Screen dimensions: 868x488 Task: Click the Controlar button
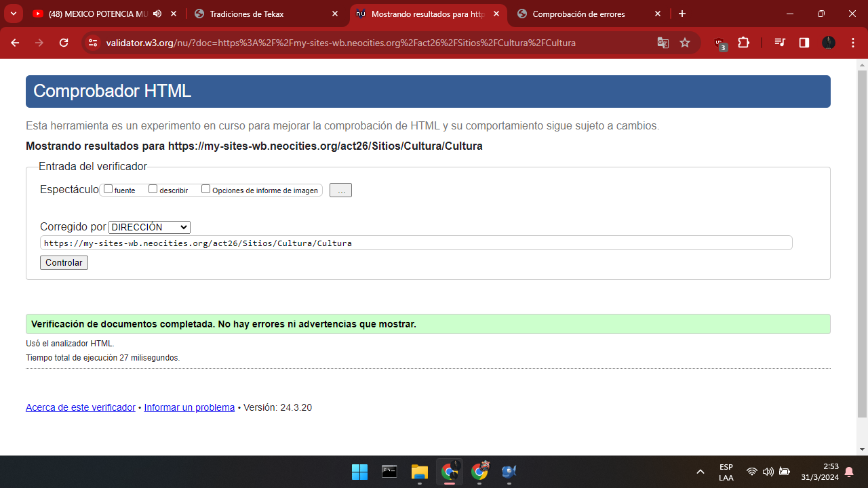(x=64, y=262)
